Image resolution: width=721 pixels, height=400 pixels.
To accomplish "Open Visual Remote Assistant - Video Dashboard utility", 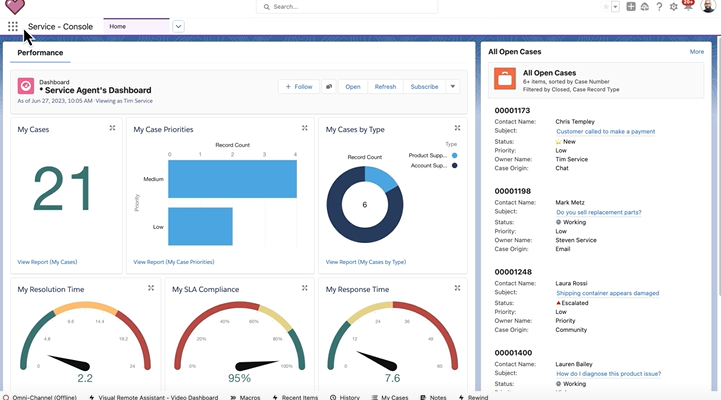I will 154,397.
